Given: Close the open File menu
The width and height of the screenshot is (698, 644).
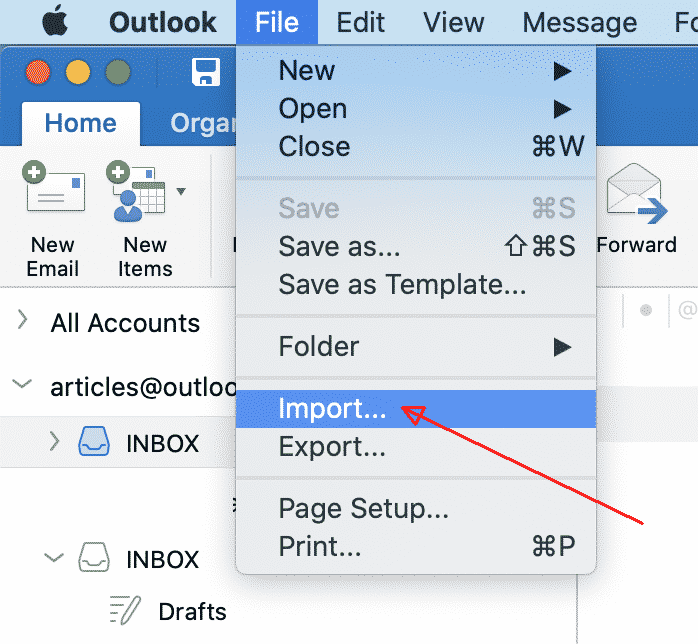Looking at the screenshot, I should click(276, 22).
